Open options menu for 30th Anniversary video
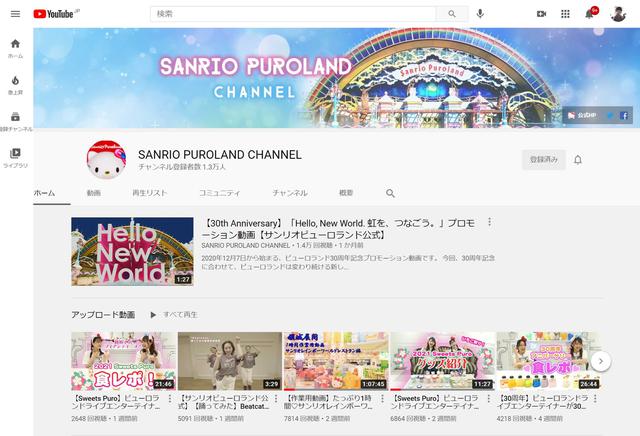This screenshot has width=640, height=436. [489, 222]
